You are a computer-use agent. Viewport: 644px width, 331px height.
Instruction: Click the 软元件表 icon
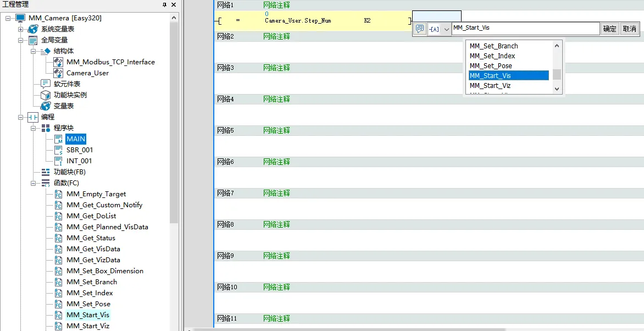click(46, 84)
